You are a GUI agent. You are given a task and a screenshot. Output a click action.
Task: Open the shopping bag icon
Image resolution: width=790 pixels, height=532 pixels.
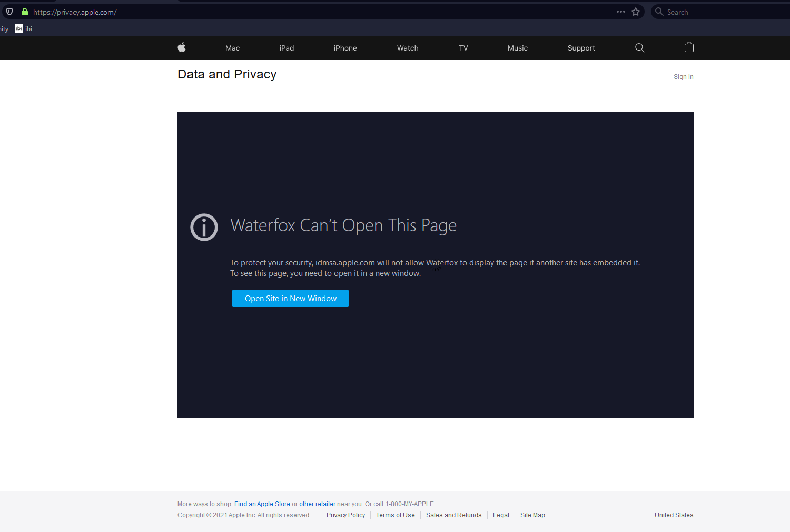689,47
